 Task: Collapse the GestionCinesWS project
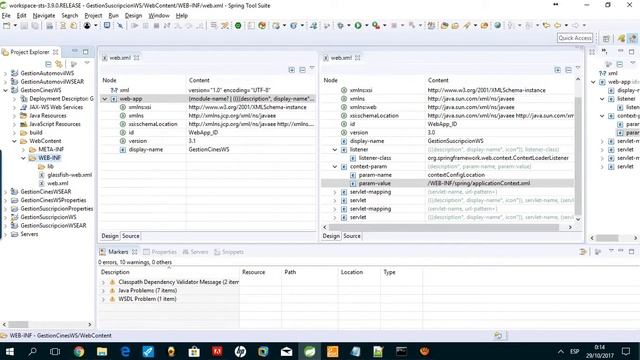pyautogui.click(x=5, y=90)
